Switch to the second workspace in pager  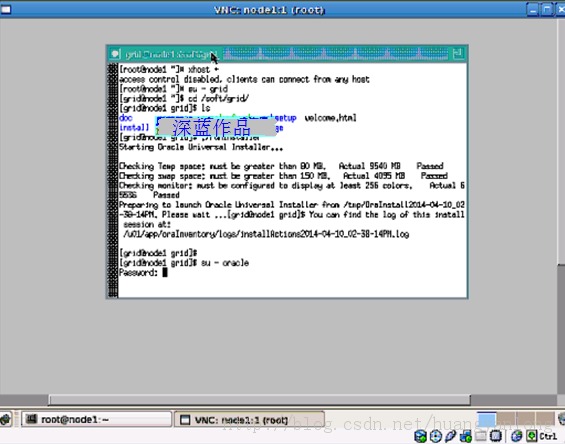506,419
